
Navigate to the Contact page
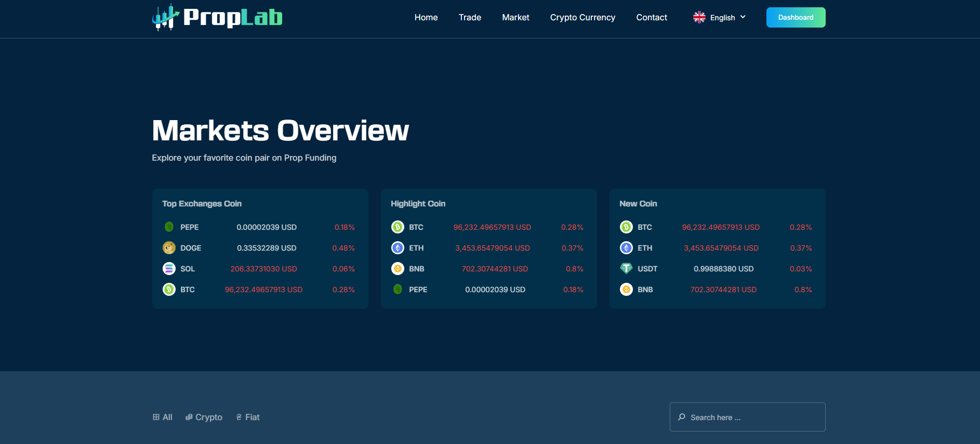652,18
